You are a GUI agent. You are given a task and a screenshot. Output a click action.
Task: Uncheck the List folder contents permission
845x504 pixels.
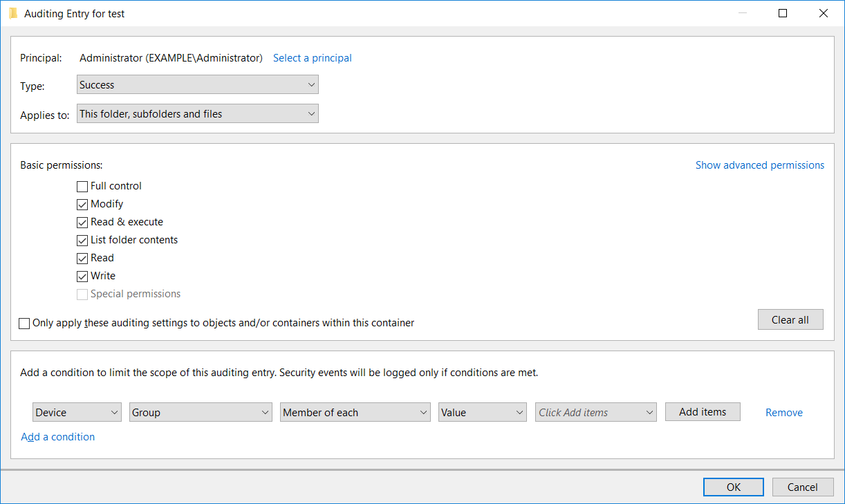(x=82, y=240)
